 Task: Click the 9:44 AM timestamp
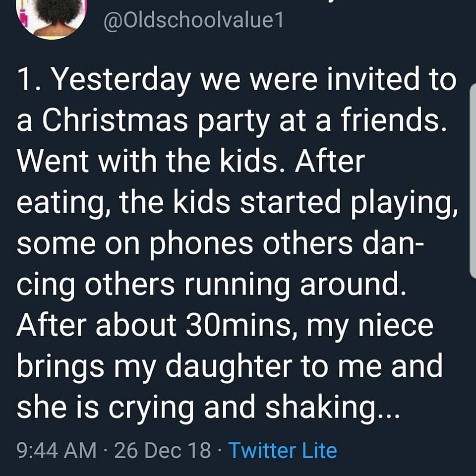point(57,450)
